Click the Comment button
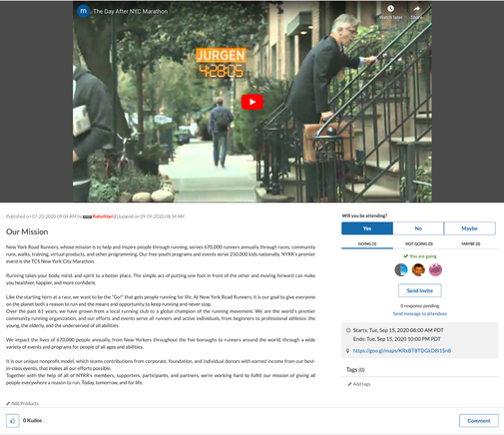This screenshot has width=504, height=435. pyautogui.click(x=479, y=421)
